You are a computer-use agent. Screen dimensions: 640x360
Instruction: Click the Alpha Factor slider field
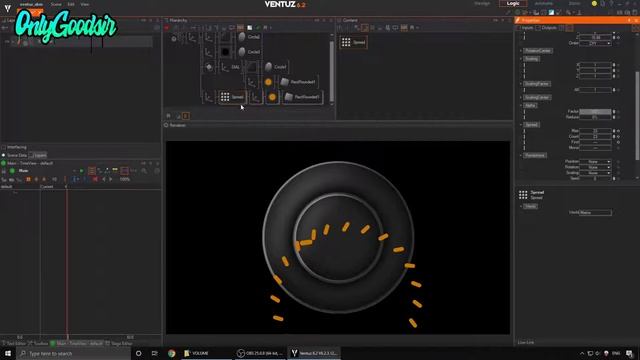[595, 111]
